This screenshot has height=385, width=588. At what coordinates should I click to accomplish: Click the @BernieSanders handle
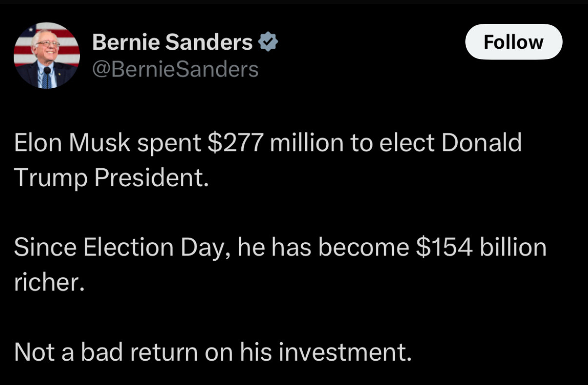[175, 70]
